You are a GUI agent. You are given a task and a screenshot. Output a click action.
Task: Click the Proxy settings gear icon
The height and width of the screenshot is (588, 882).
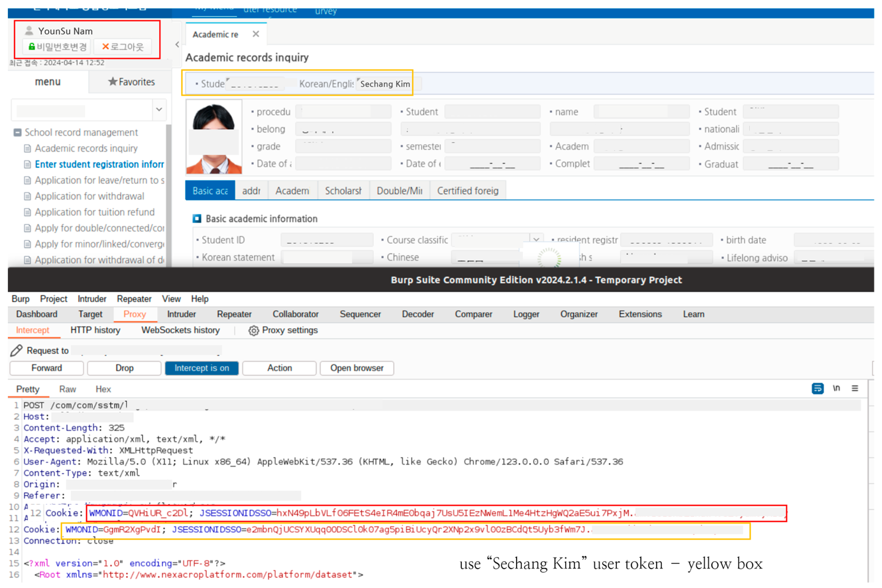pyautogui.click(x=254, y=330)
